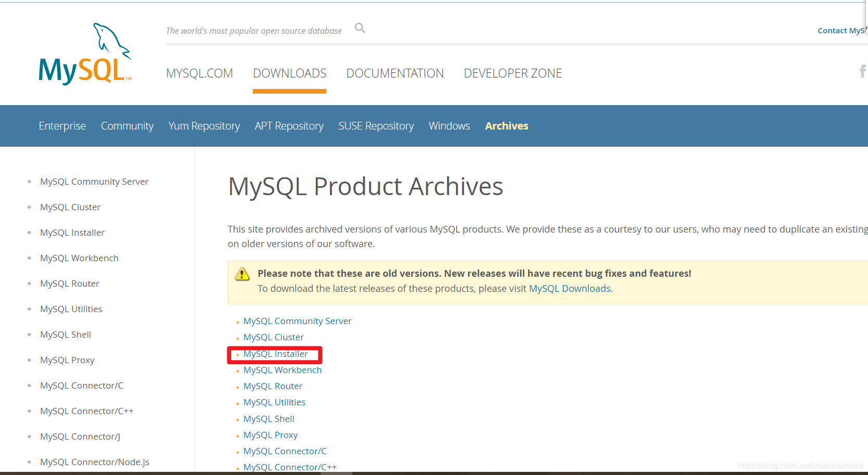The image size is (868, 475).
Task: Open Windows submenu item
Action: [449, 126]
